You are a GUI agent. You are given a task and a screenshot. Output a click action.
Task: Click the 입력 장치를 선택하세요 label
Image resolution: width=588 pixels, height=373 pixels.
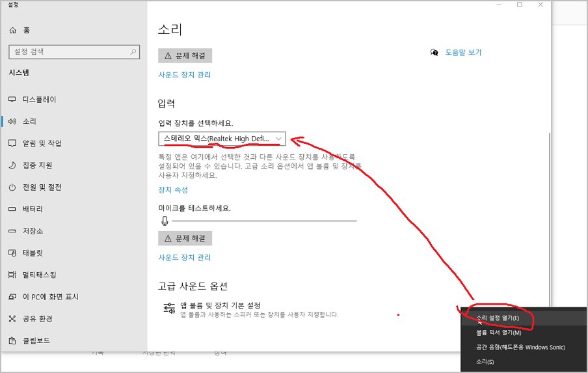196,123
